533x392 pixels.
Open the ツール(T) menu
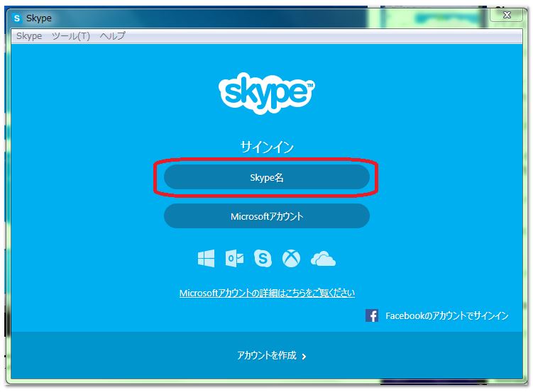click(71, 36)
